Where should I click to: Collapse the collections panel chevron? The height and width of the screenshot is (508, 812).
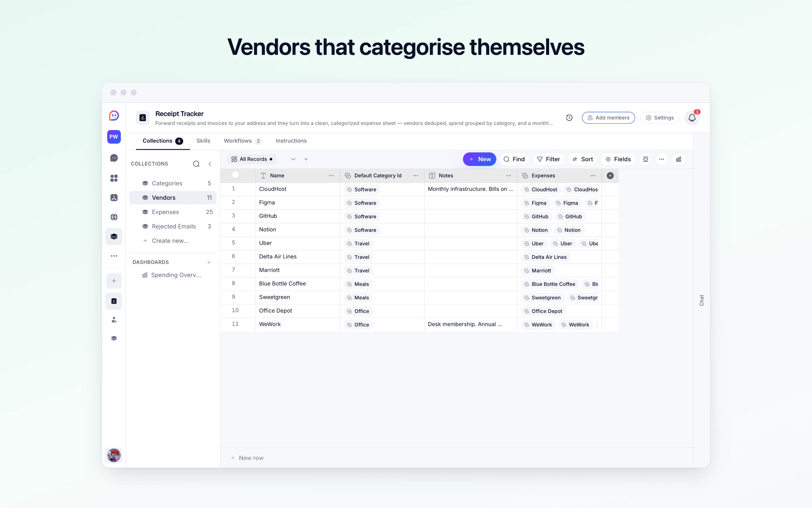click(x=210, y=164)
